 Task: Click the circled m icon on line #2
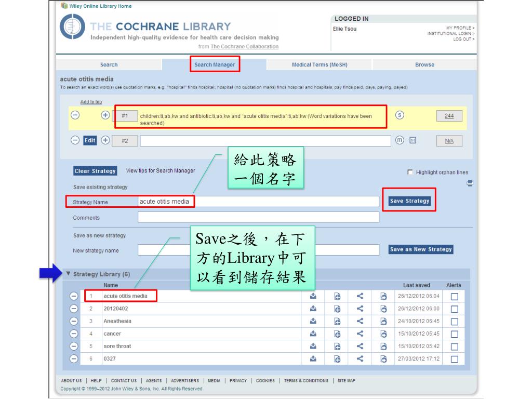(x=400, y=140)
